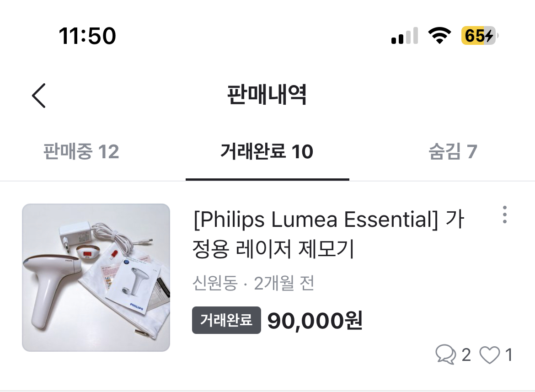
Task: Tap the Wi-Fi icon in the status bar
Action: 439,36
